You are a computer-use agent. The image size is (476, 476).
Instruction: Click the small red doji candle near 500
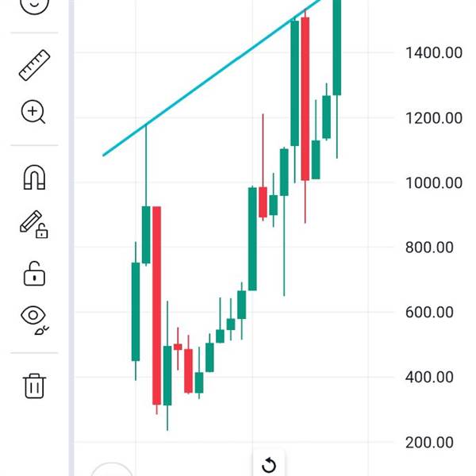coord(178,347)
